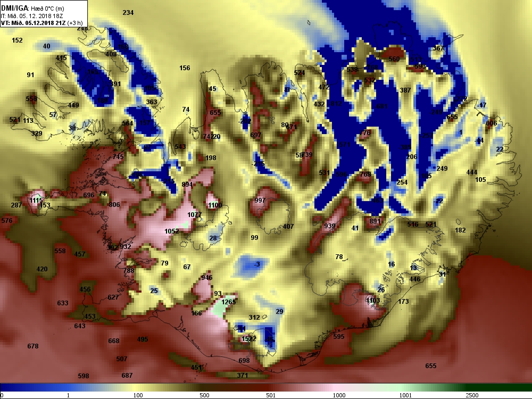Click map value 946
This screenshot has height=399, width=532.
pyautogui.click(x=206, y=277)
